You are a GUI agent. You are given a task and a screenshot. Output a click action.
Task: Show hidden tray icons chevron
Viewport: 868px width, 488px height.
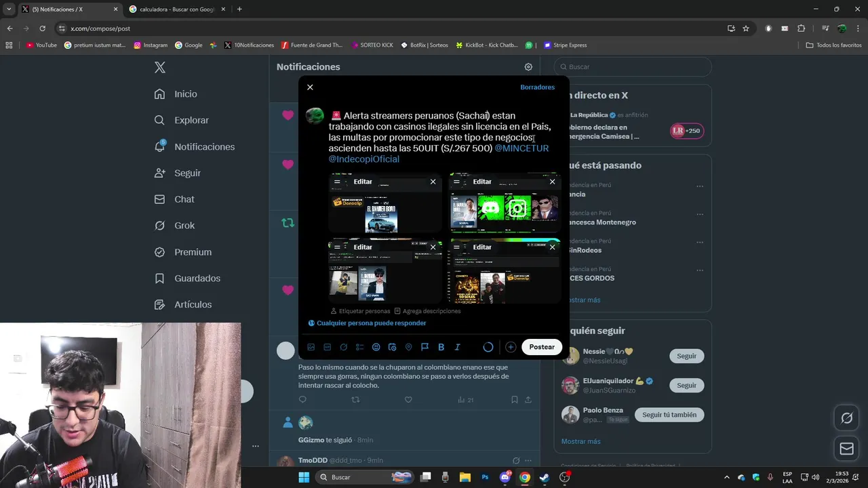pyautogui.click(x=727, y=477)
